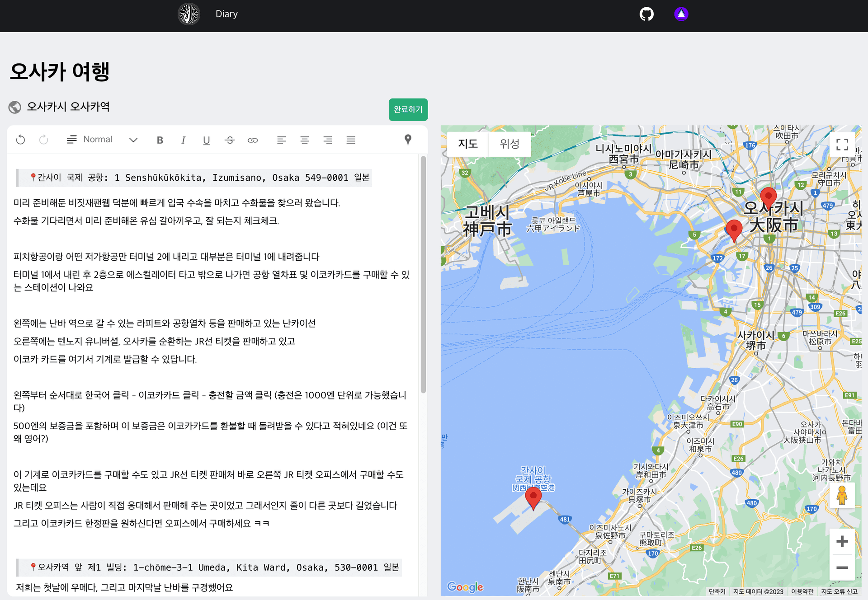Screen dimensions: 868x600
Task: Activate the Street View pegman
Action: [x=842, y=495]
